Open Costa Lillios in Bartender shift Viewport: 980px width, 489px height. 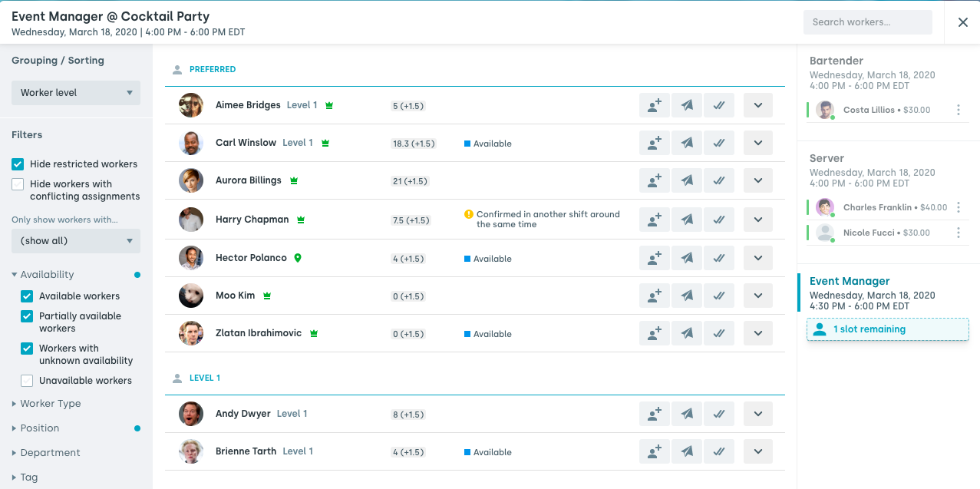869,110
